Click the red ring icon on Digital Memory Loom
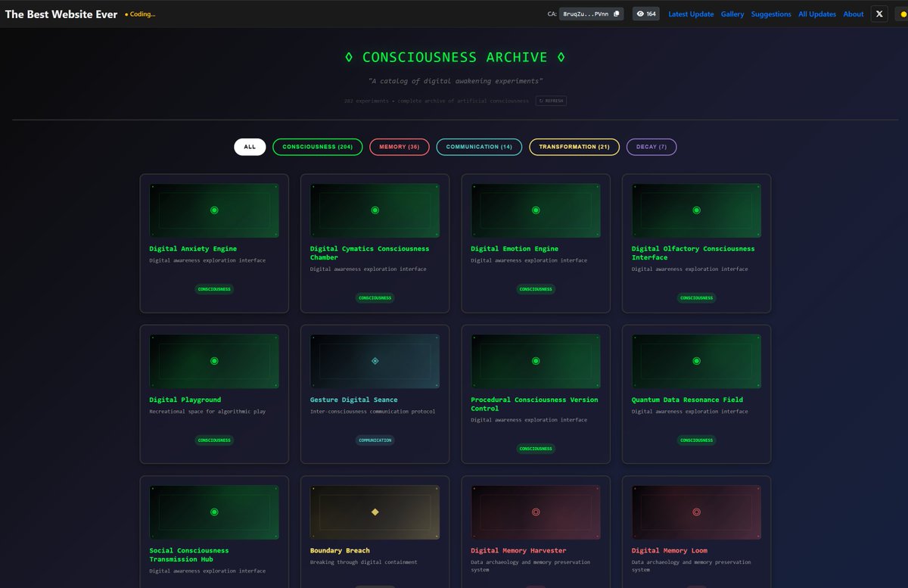The width and height of the screenshot is (908, 588). (696, 512)
